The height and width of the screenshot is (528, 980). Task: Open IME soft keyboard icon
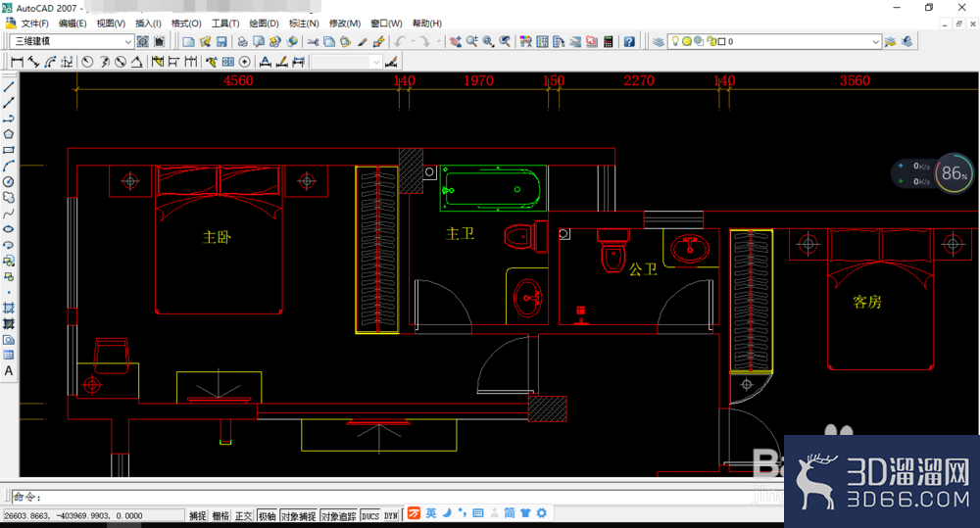[x=478, y=513]
